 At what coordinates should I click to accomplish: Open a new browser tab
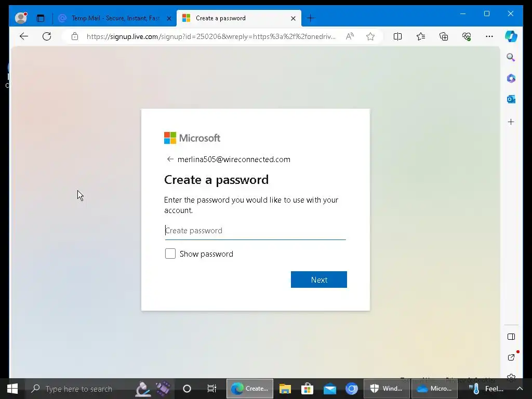coord(311,18)
